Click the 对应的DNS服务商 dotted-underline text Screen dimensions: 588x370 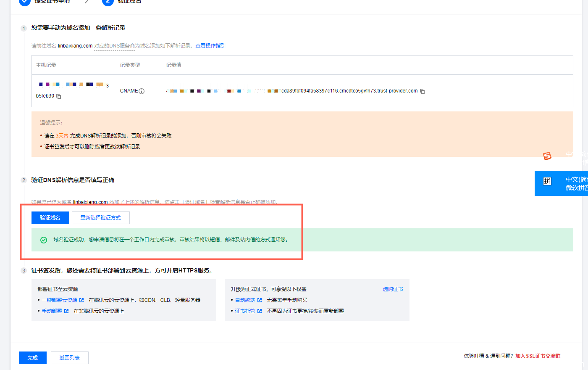click(114, 46)
